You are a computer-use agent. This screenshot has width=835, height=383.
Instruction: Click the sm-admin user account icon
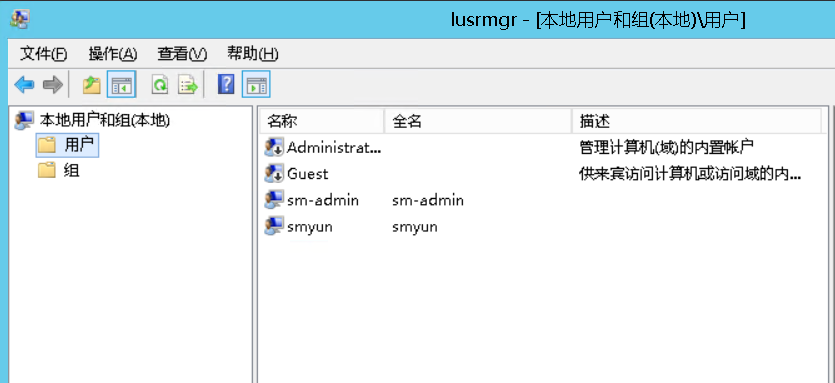[x=274, y=200]
